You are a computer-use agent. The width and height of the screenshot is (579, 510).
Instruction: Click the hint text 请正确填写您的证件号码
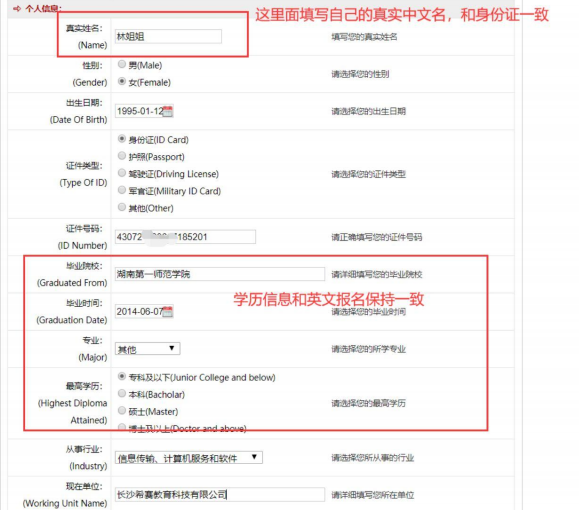(x=377, y=237)
